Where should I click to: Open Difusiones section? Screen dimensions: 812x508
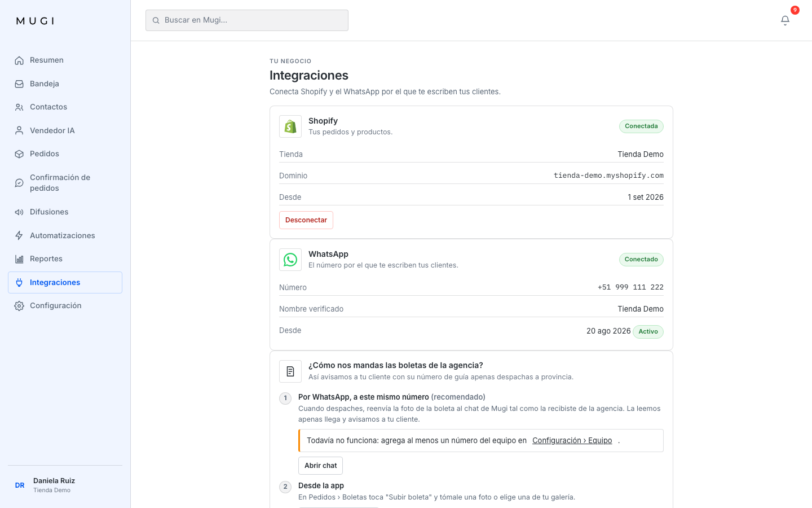pos(65,212)
